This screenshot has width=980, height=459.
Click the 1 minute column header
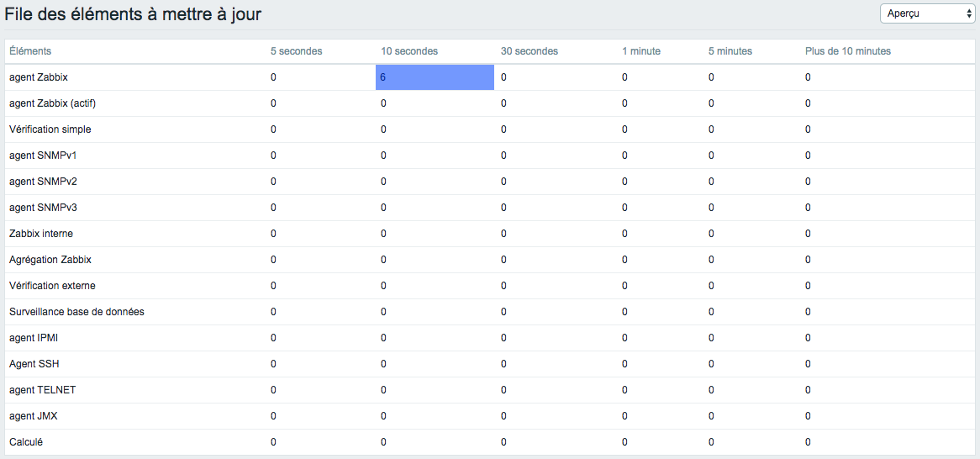tap(641, 51)
